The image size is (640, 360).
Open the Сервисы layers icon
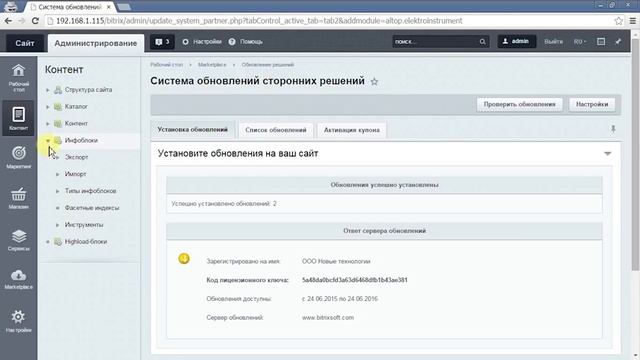[x=18, y=240]
